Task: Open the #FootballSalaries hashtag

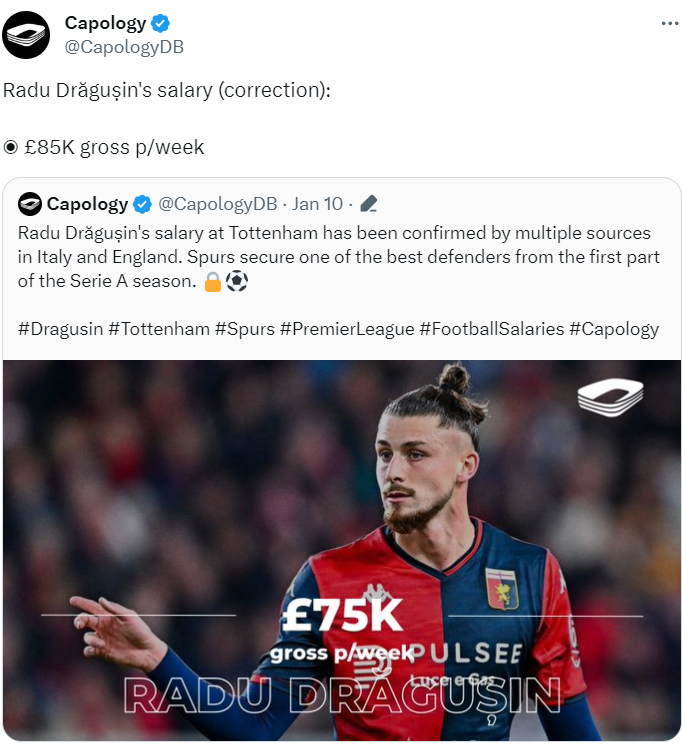Action: pyautogui.click(x=492, y=329)
